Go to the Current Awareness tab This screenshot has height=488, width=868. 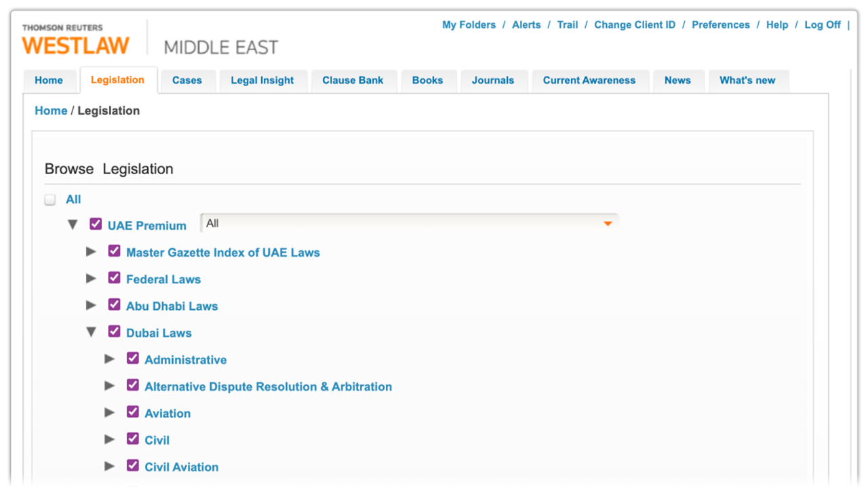pyautogui.click(x=589, y=81)
